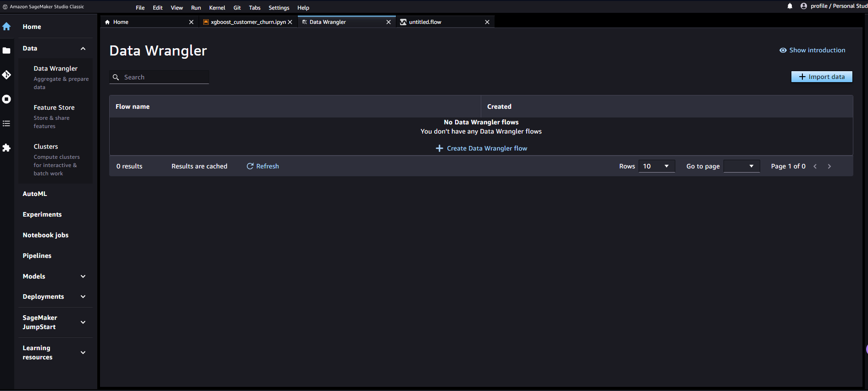Open the Help menu
Viewport: 868px width, 391px height.
(x=303, y=8)
